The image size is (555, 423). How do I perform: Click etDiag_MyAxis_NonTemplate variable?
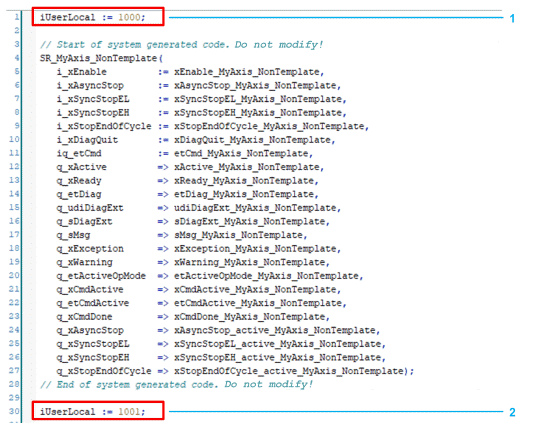point(244,194)
